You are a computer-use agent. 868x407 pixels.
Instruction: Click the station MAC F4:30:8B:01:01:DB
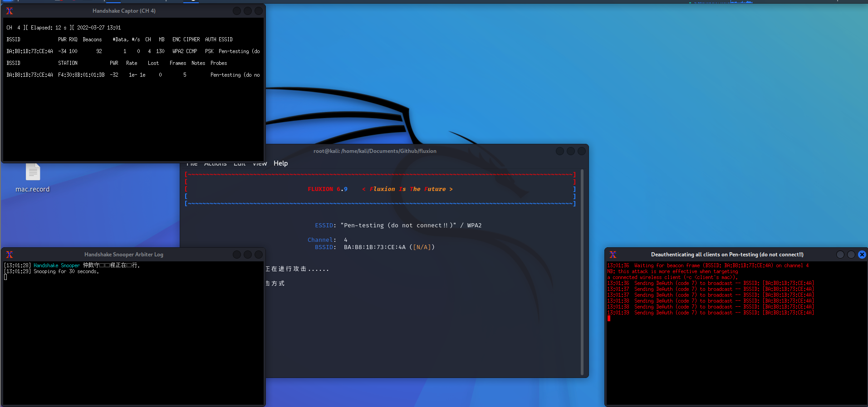(x=81, y=75)
